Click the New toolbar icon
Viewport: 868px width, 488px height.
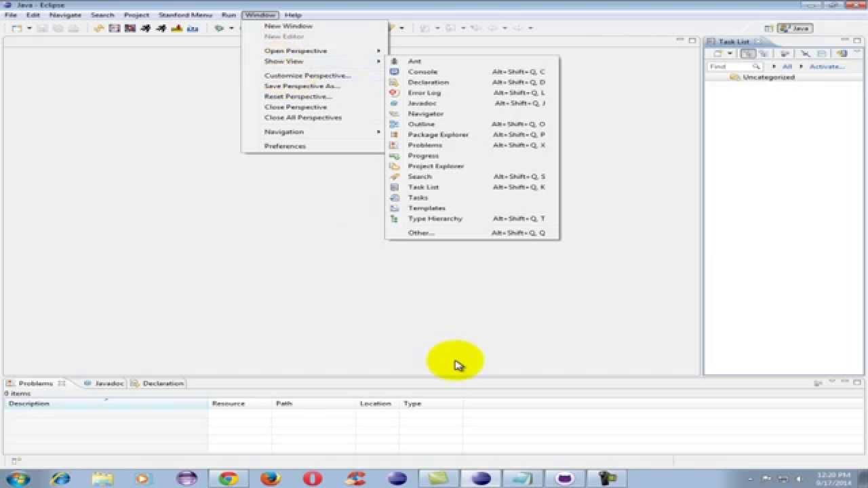pos(17,28)
